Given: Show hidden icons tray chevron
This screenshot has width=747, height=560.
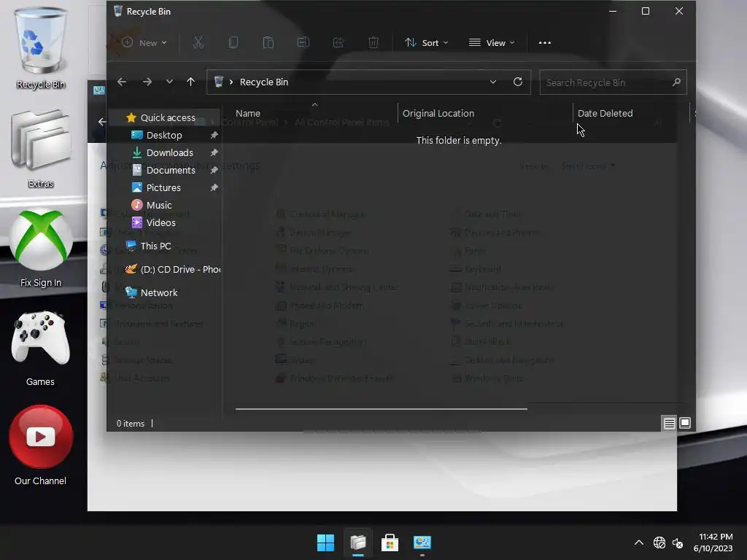Looking at the screenshot, I should 639,542.
